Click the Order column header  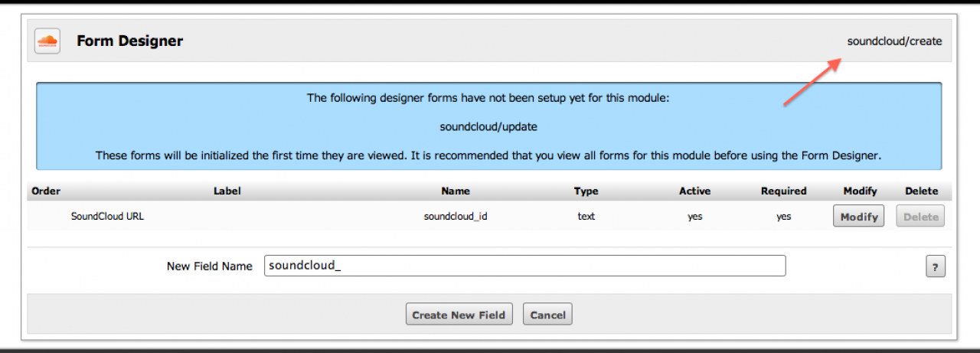point(46,191)
